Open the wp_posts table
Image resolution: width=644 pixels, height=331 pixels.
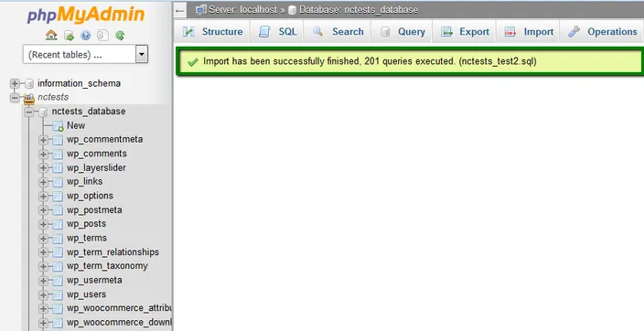(86, 224)
